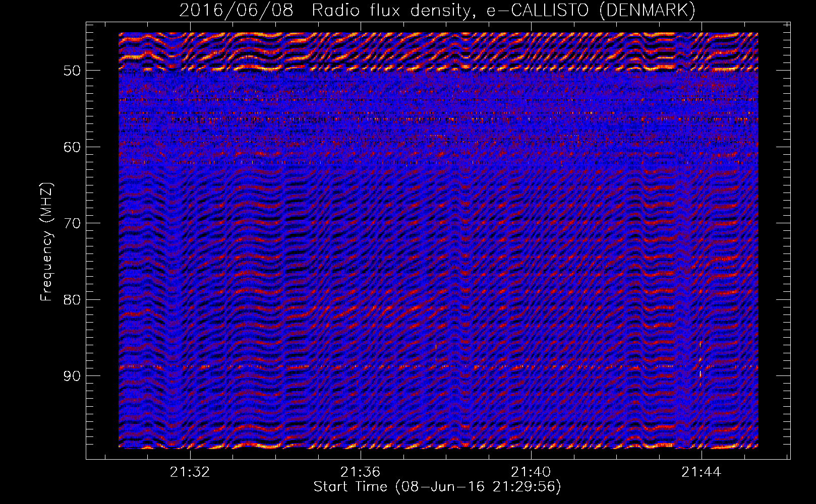Click the 60 frequency tick label
Image resolution: width=816 pixels, height=504 pixels.
point(72,147)
